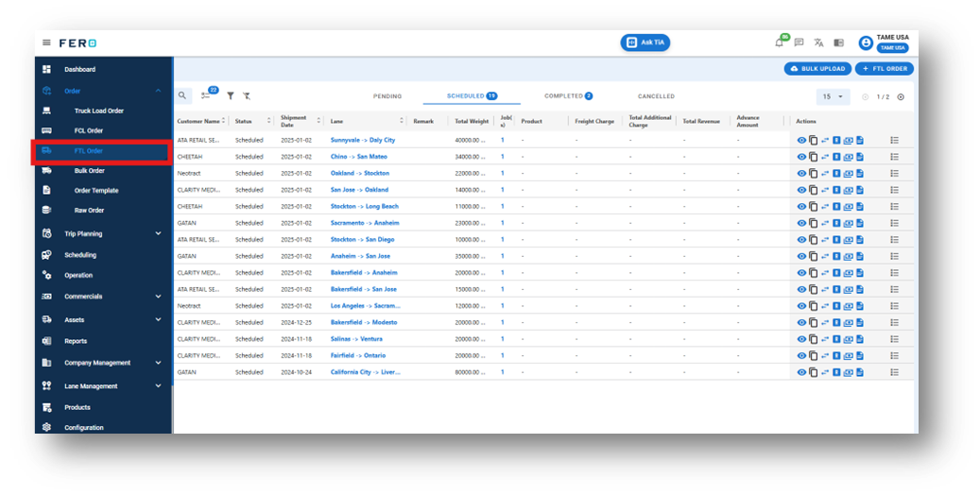Image resolution: width=980 pixels, height=495 pixels.
Task: Switch to the PENDING tab
Action: point(387,96)
